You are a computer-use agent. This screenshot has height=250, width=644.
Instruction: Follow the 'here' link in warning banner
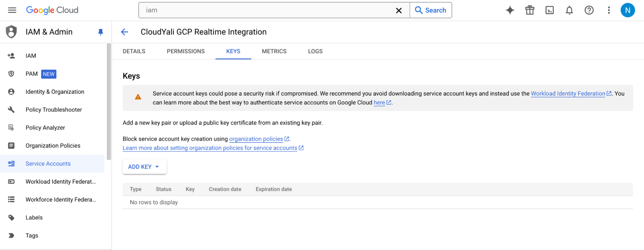tap(379, 102)
